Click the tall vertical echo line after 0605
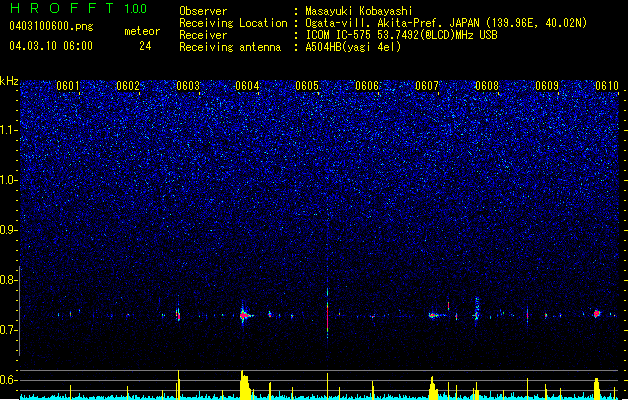Image resolution: width=629 pixels, height=400 pixels. 327,313
